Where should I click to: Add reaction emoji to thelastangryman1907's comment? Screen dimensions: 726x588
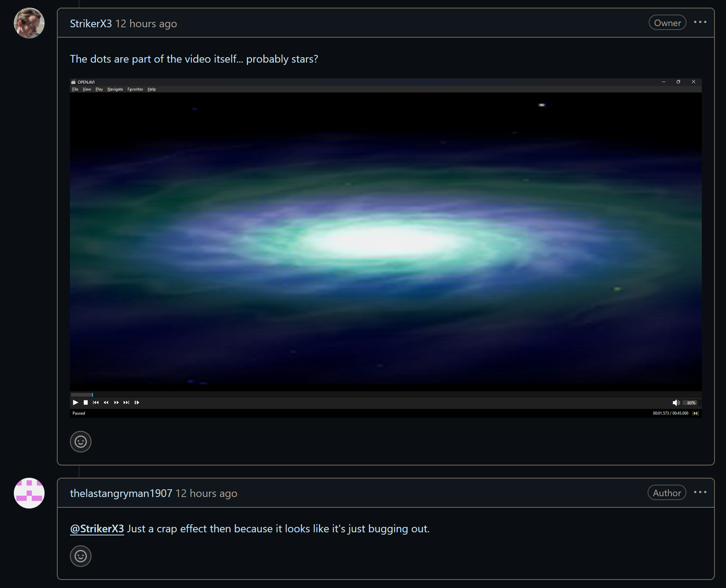pyautogui.click(x=81, y=556)
